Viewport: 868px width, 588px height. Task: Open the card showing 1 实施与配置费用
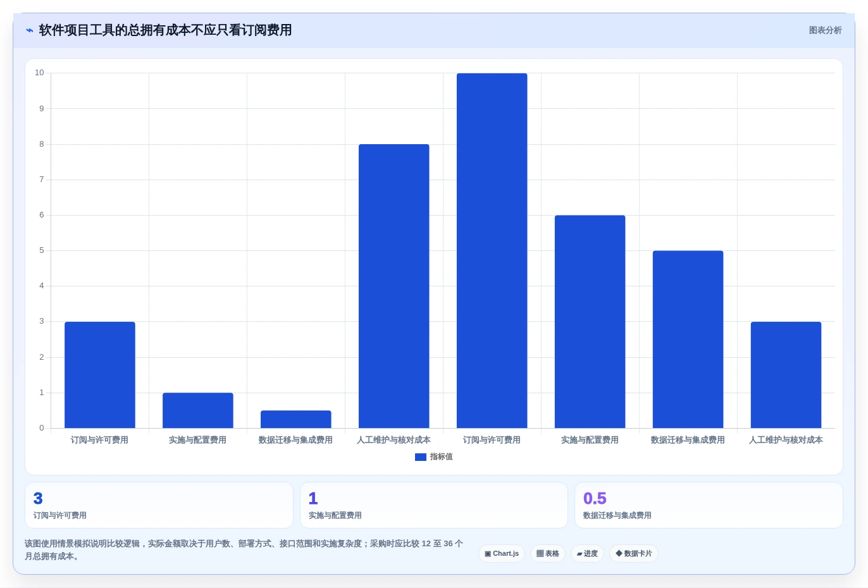[434, 505]
